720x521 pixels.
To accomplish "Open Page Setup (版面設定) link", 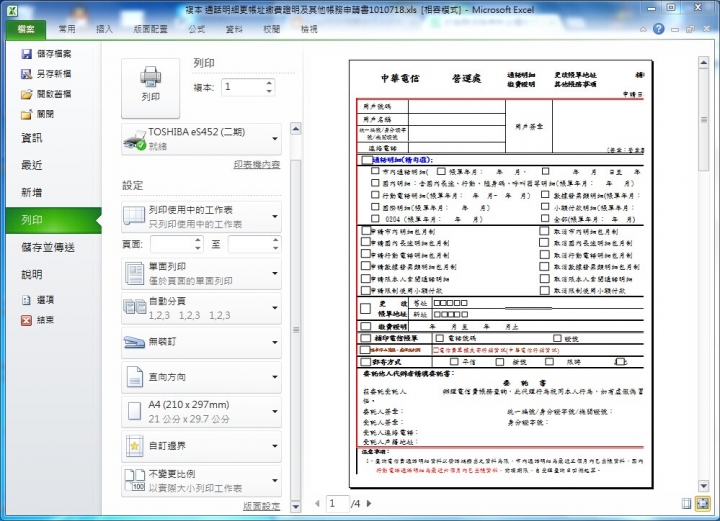I will pos(261,506).
